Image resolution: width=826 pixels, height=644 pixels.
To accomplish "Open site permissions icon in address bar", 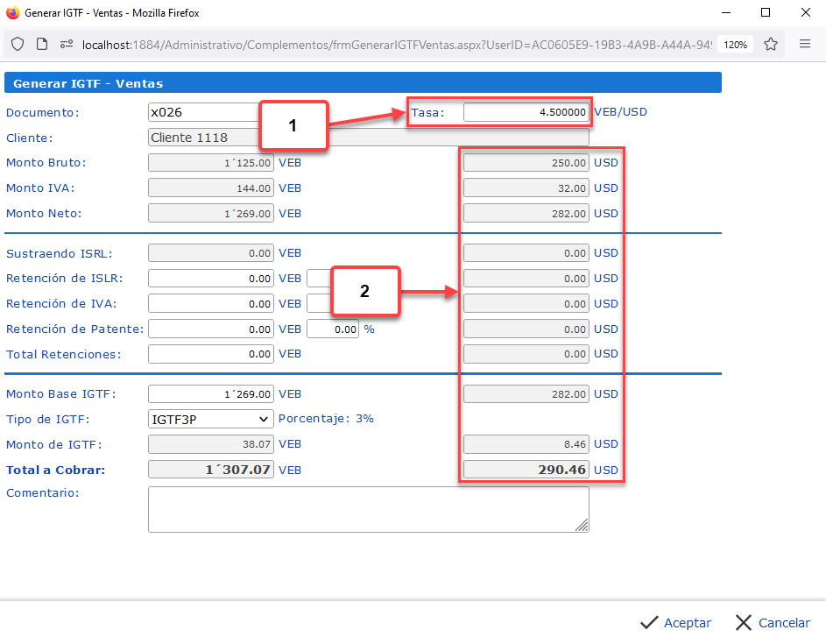I will [66, 44].
